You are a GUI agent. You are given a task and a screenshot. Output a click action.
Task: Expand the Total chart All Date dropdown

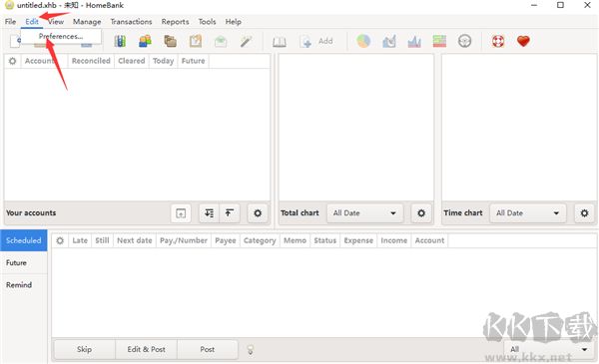(x=364, y=213)
